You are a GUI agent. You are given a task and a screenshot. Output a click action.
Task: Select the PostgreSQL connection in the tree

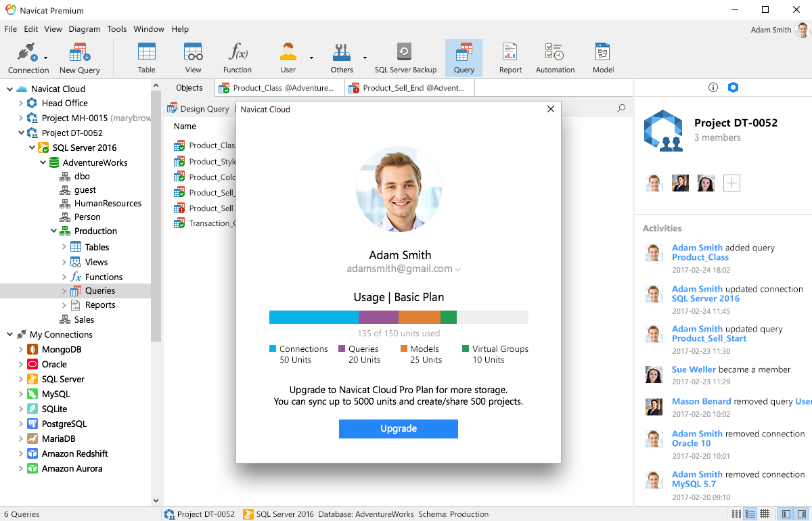(64, 424)
